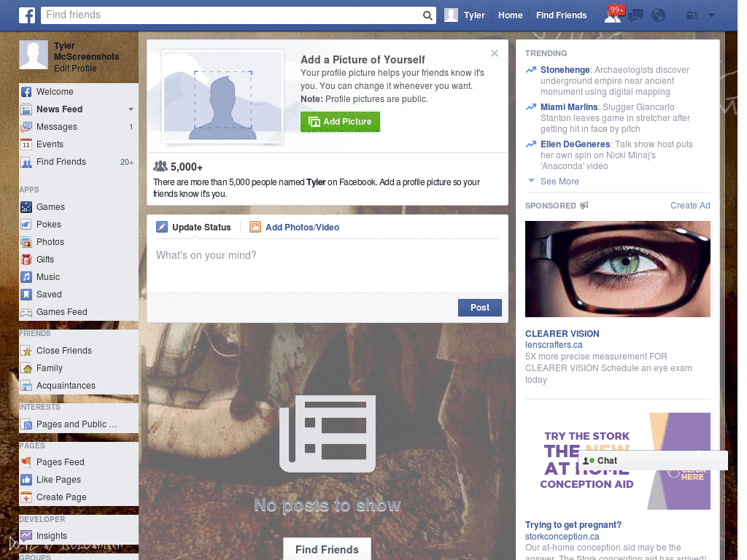
Task: Click the Pages Feed icon
Action: [26, 462]
